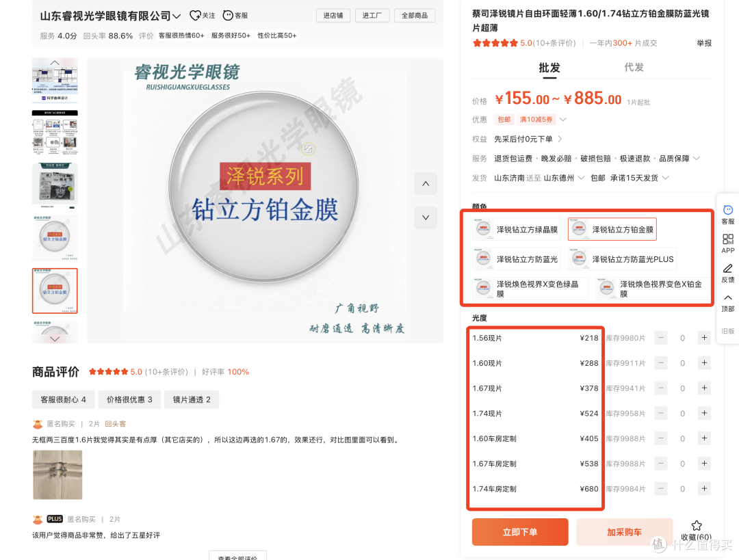Select the 泽锐钻立方绿晶膜 option
Viewport: 739px width, 560px height.
coord(517,229)
